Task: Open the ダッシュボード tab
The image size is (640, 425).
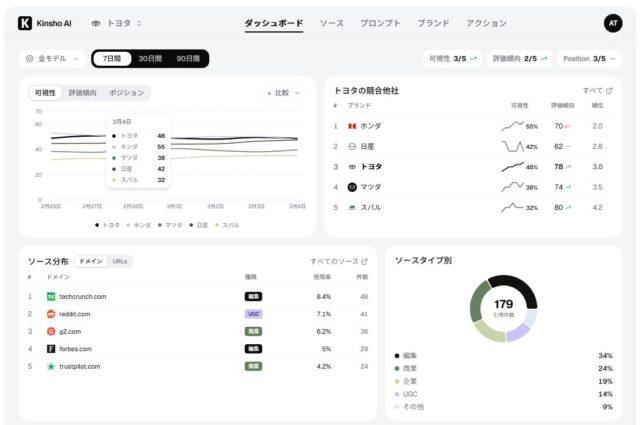Action: (x=274, y=23)
